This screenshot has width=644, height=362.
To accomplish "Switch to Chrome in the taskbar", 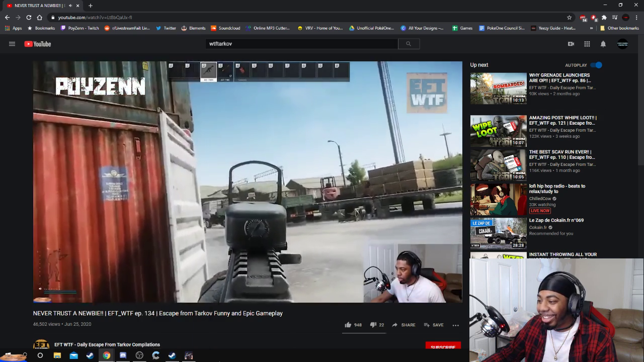I will 107,355.
